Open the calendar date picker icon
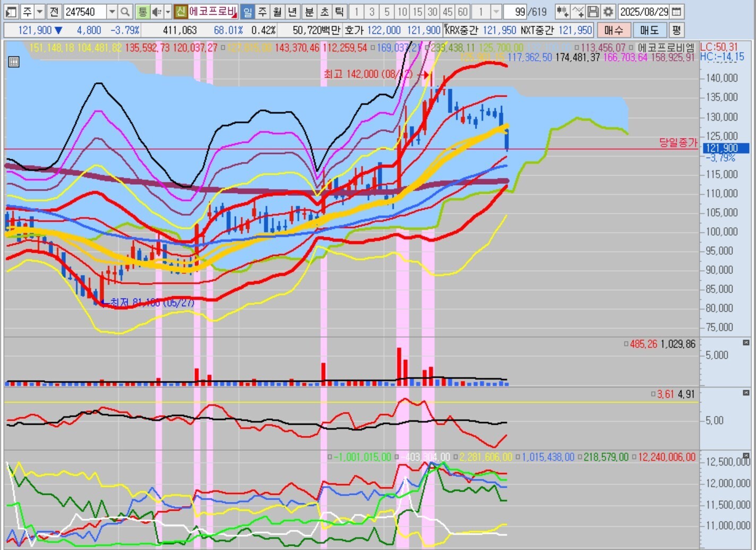Viewport: 756px width, 550px height. [677, 12]
